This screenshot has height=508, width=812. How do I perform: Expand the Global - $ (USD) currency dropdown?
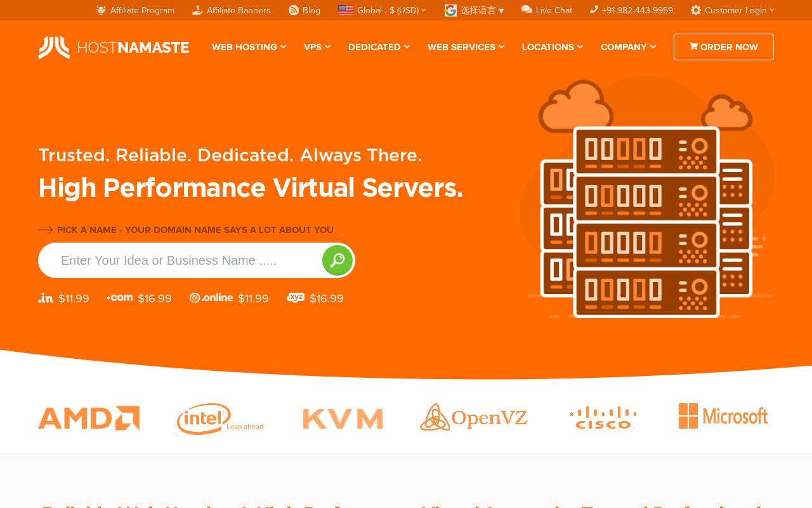tap(382, 10)
